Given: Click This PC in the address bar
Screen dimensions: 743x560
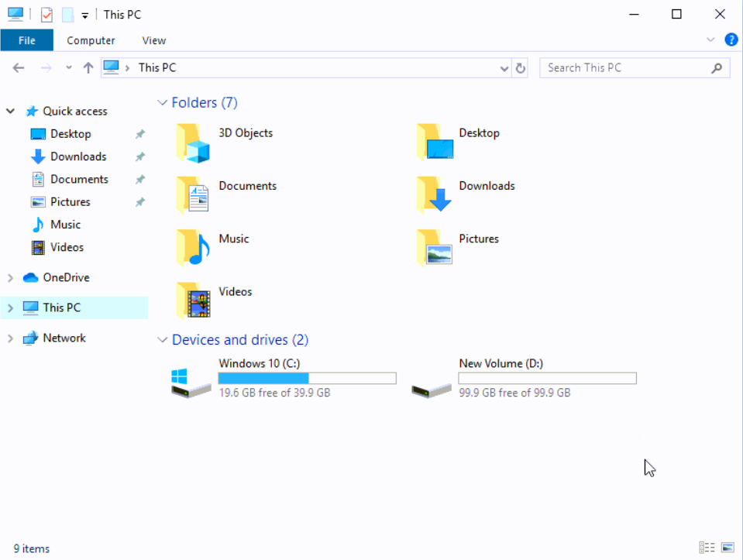Looking at the screenshot, I should pos(157,68).
